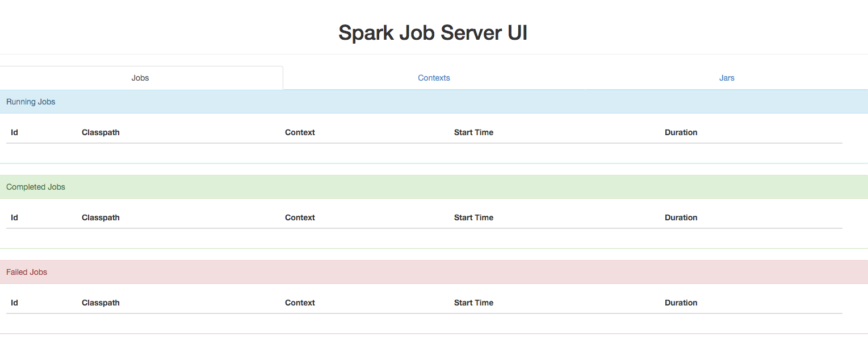The width and height of the screenshot is (868, 360).
Task: Sort Running Jobs by Context column
Action: click(300, 132)
